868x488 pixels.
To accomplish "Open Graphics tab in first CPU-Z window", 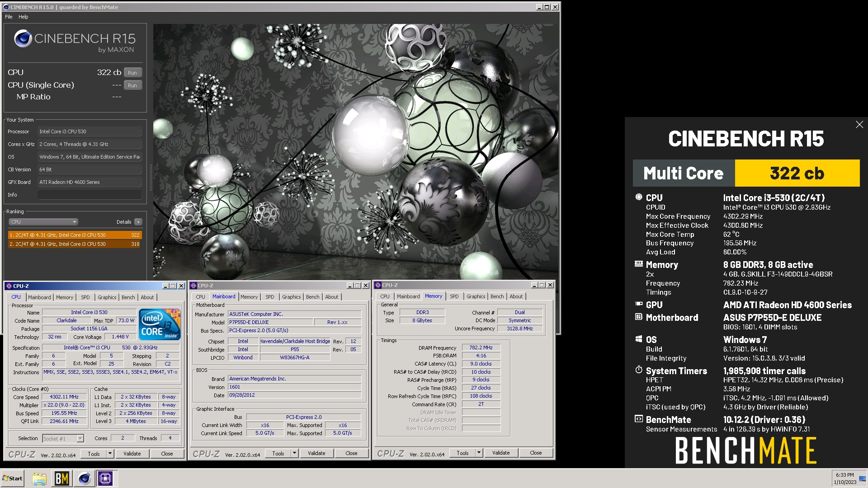I will point(107,297).
